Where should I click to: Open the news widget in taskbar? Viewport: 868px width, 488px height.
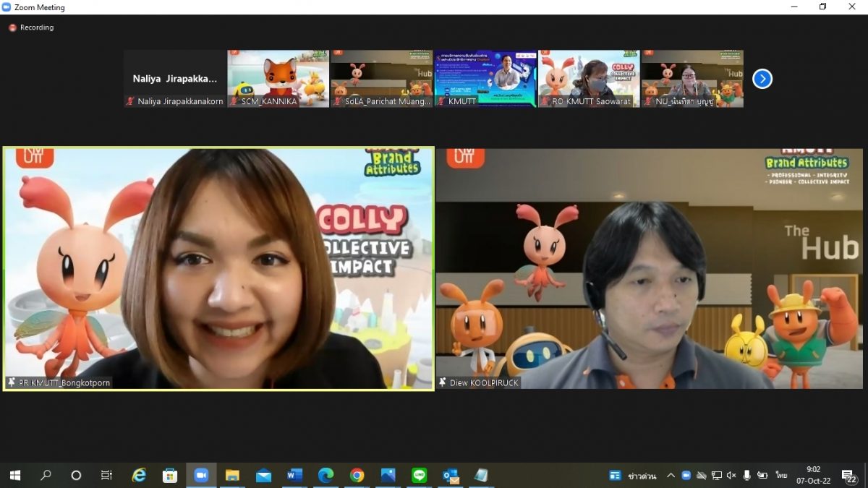click(633, 476)
